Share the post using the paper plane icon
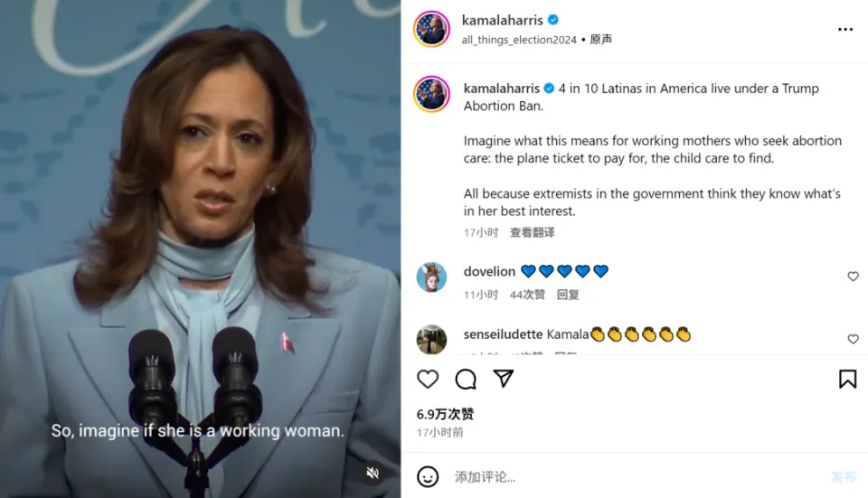This screenshot has height=498, width=868. pyautogui.click(x=504, y=379)
